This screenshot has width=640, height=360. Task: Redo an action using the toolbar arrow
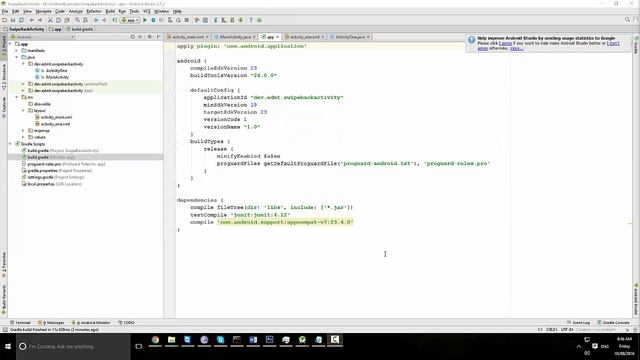[x=40, y=20]
